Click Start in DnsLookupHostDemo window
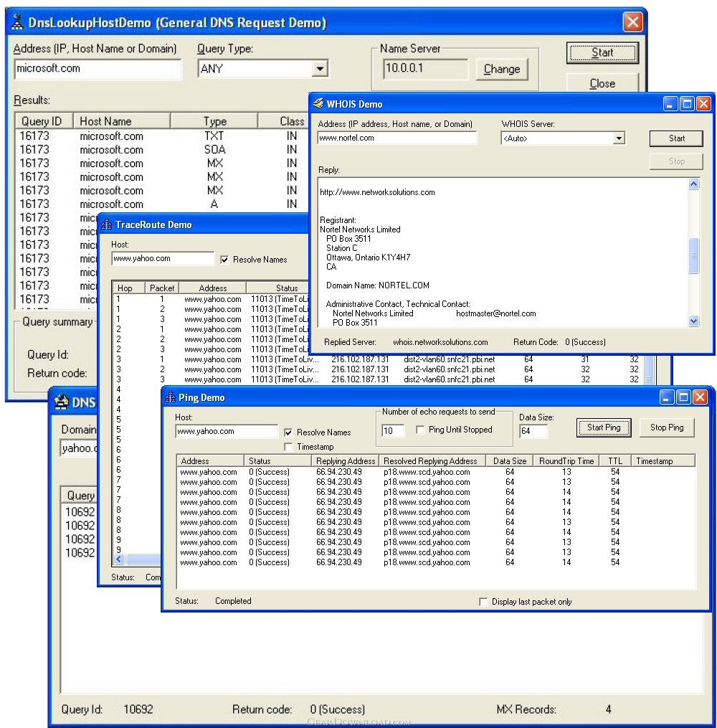The height and width of the screenshot is (728, 717). (602, 52)
